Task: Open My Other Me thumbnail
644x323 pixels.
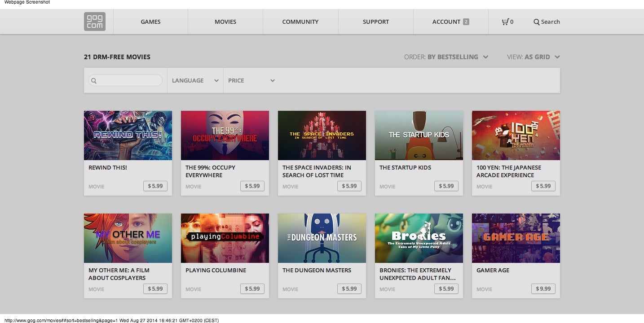Action: (128, 238)
